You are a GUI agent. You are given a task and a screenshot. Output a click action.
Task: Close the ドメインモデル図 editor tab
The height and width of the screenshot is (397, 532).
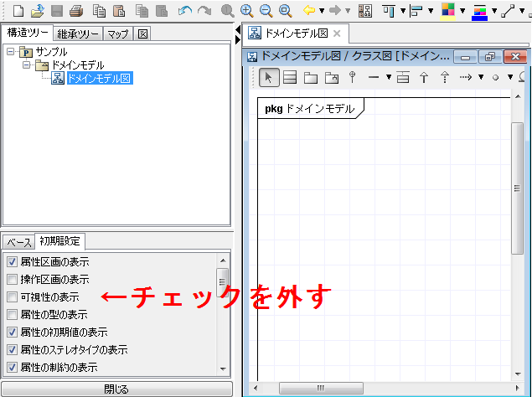pos(337,34)
